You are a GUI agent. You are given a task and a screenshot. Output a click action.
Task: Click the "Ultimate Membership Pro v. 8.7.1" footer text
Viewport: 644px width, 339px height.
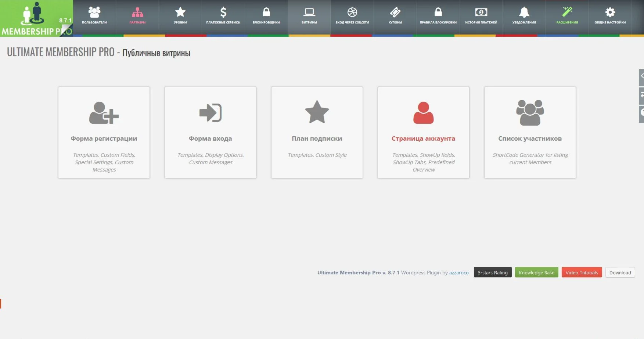358,273
